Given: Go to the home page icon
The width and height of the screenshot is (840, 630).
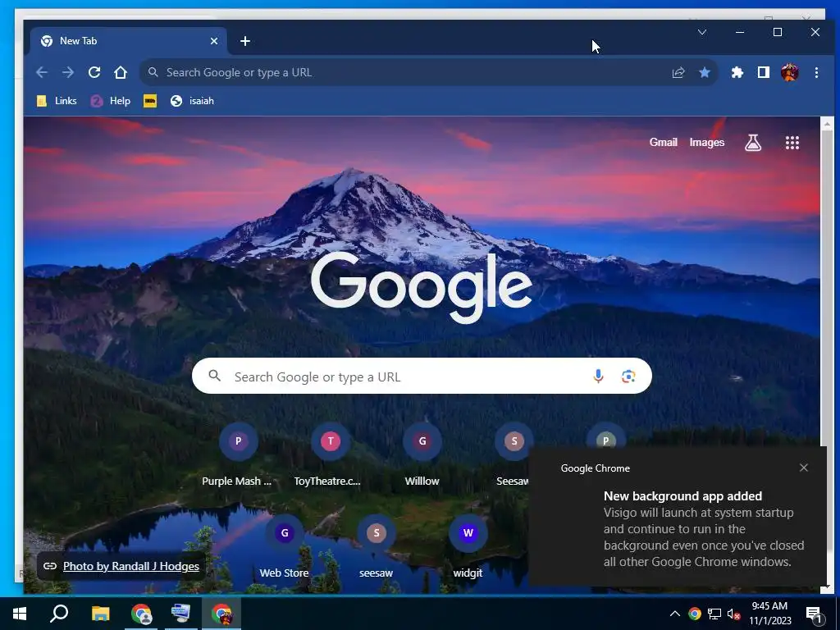Looking at the screenshot, I should [121, 72].
